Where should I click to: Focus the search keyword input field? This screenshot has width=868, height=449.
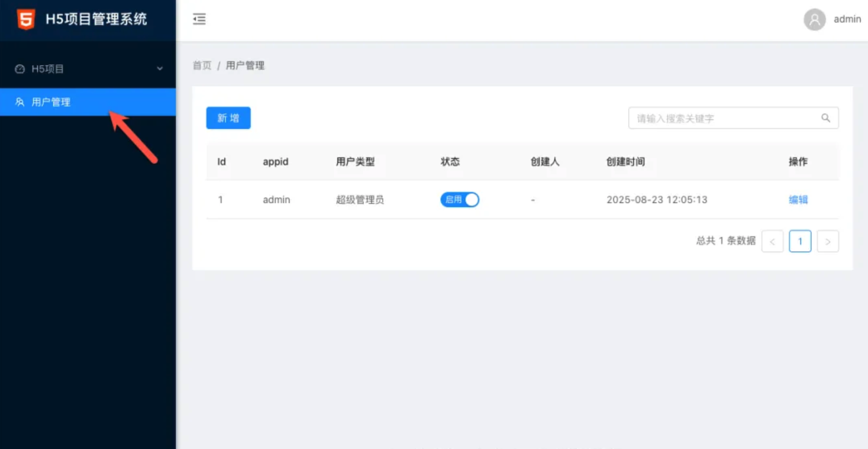tap(722, 118)
